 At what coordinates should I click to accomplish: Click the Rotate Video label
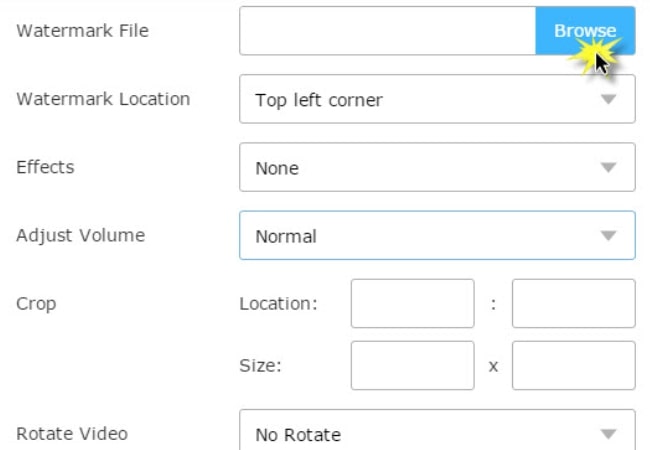[72, 434]
